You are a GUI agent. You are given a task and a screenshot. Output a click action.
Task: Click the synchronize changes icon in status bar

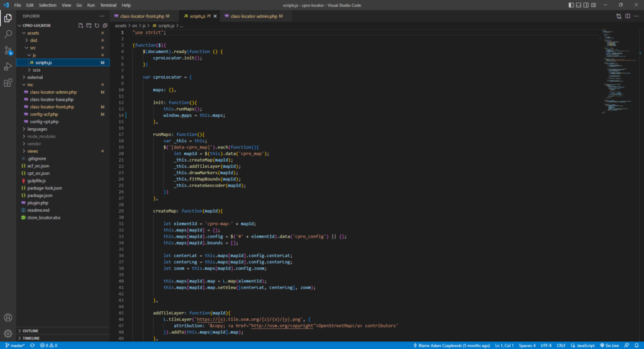[33, 345]
